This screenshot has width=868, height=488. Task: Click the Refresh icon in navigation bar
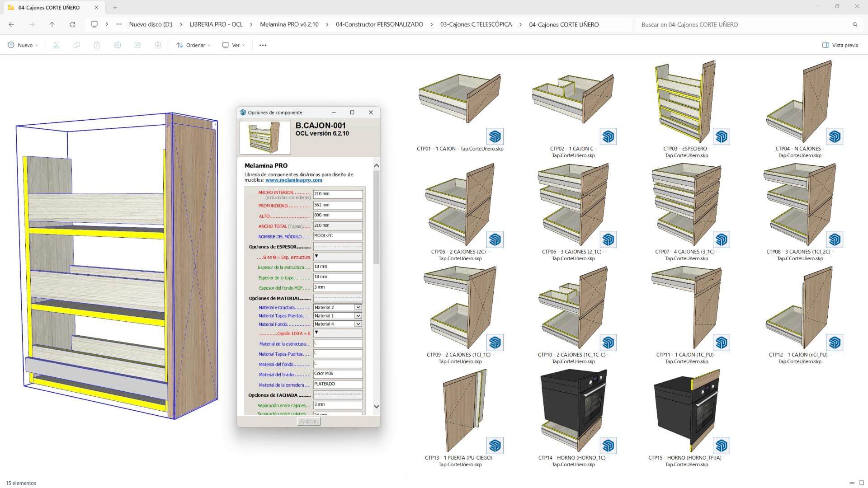coord(72,24)
